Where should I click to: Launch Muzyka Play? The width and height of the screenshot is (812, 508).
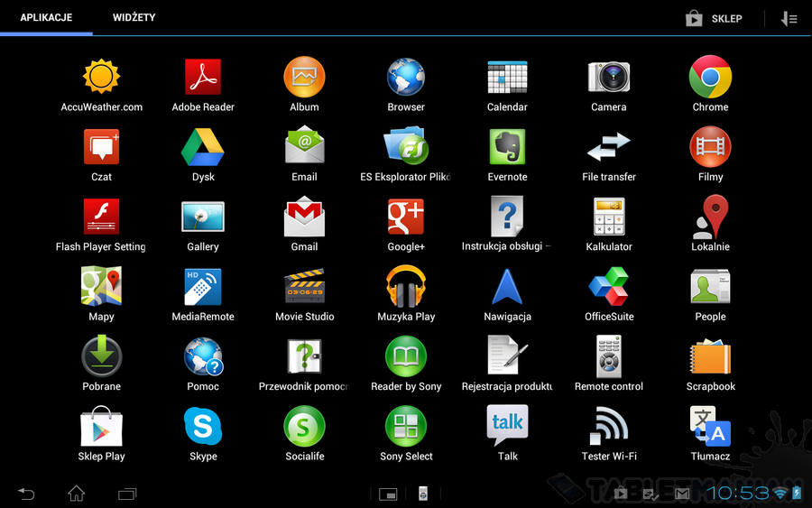click(406, 286)
